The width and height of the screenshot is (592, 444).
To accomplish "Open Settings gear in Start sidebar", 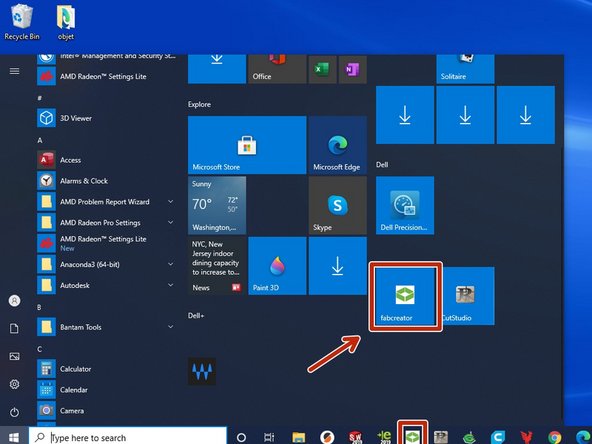I will 14,384.
